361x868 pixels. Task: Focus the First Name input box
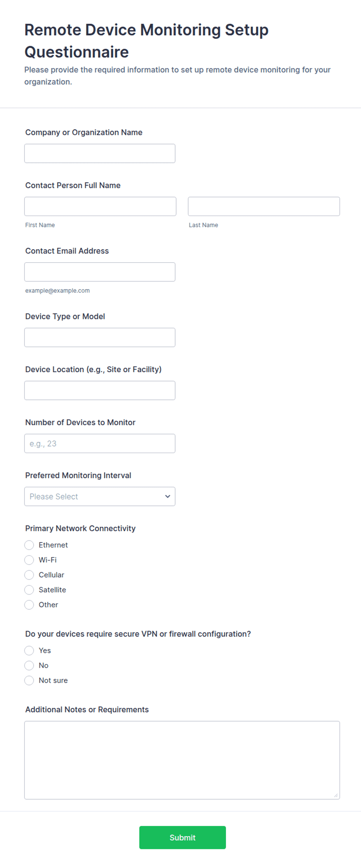[x=100, y=206]
